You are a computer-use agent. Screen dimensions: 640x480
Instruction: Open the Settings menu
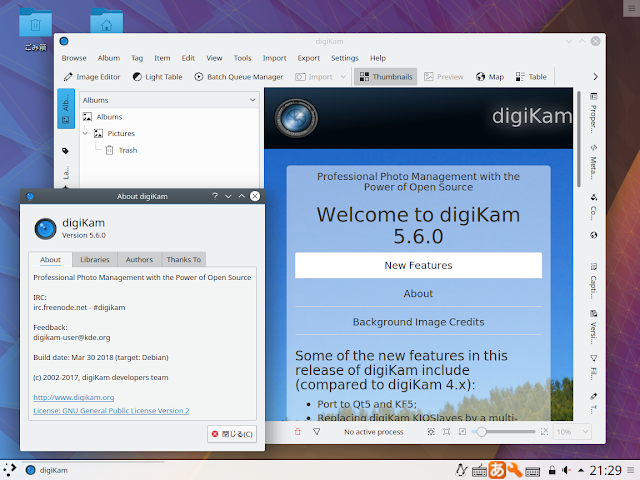click(x=344, y=58)
